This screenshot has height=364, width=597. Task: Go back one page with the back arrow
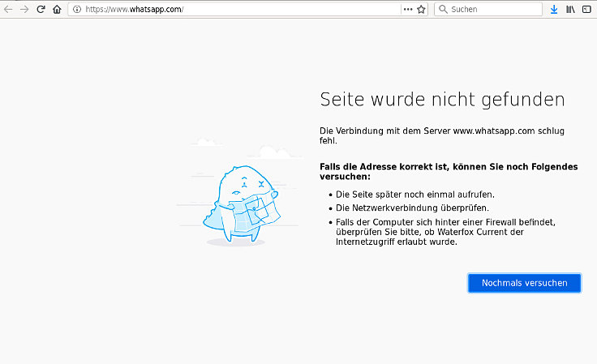click(x=8, y=10)
